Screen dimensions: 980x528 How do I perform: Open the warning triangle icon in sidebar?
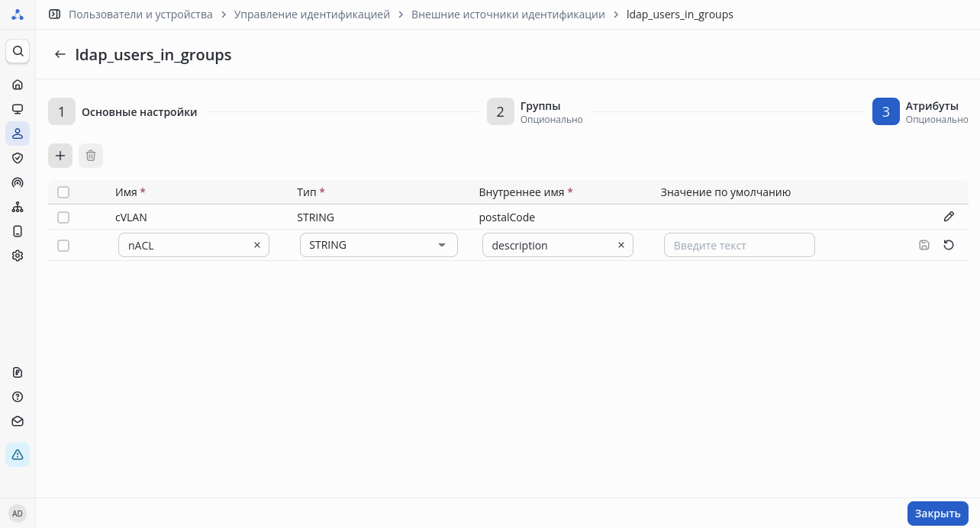click(x=18, y=455)
